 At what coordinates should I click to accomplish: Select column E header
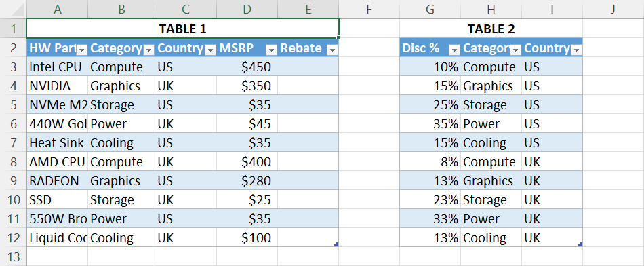(x=308, y=9)
